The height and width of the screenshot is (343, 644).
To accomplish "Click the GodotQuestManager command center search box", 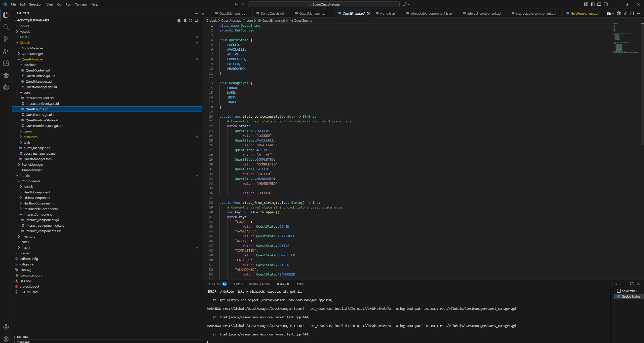I will coord(324,4).
